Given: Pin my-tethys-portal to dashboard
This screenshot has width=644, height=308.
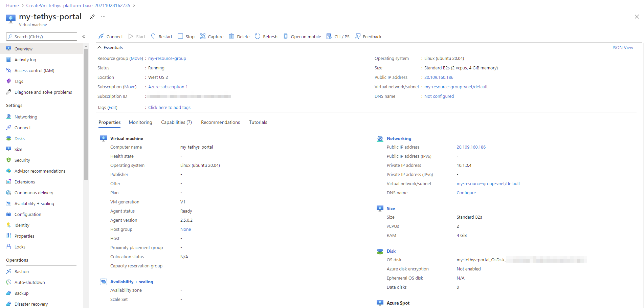Looking at the screenshot, I should pyautogui.click(x=92, y=17).
